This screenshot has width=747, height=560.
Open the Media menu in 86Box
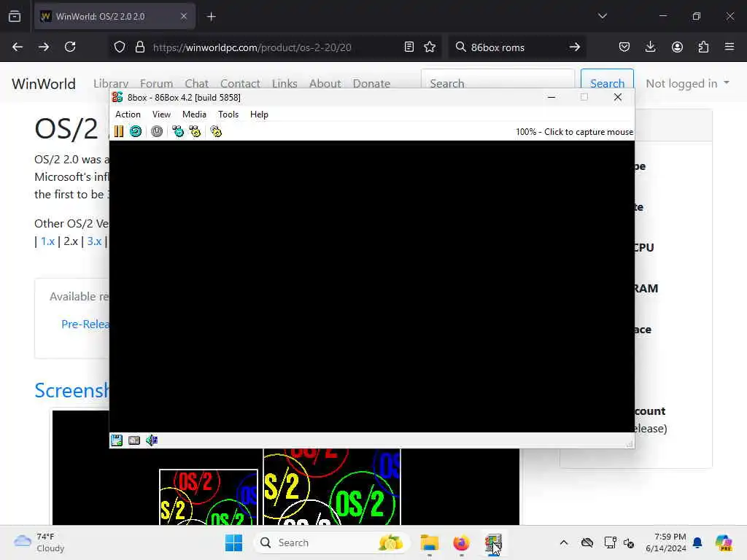coord(194,114)
